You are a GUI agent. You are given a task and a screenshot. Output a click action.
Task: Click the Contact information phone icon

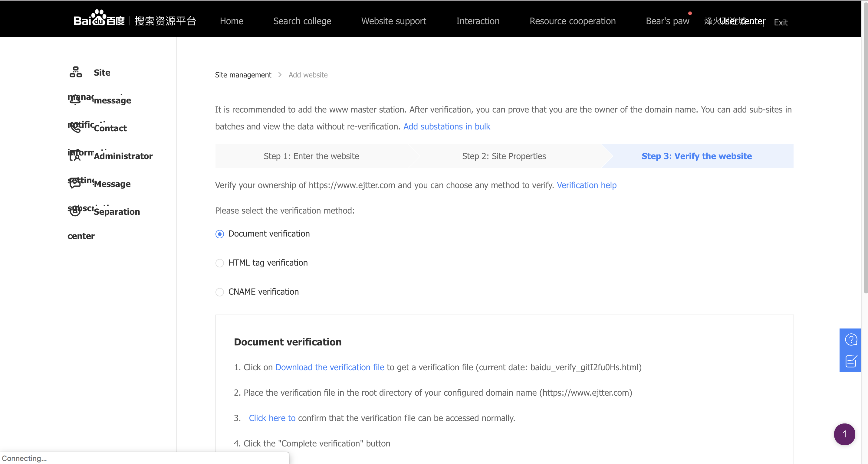point(75,128)
